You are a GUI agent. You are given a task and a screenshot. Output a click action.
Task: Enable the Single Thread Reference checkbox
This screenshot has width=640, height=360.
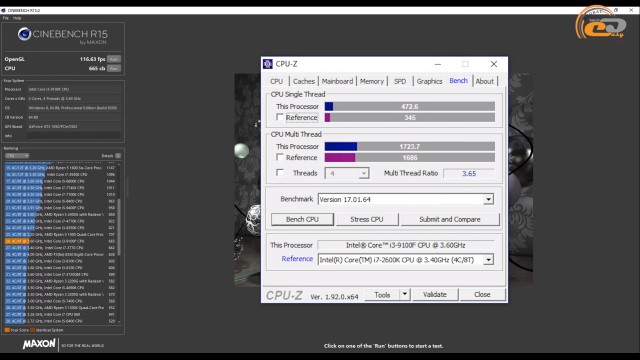280,118
